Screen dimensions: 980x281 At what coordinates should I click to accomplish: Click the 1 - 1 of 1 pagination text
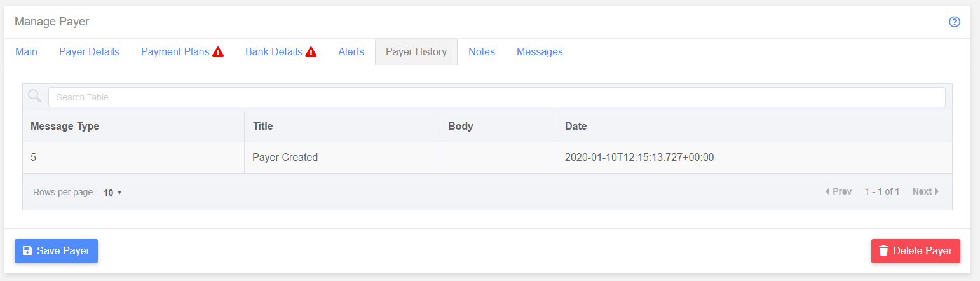[882, 191]
